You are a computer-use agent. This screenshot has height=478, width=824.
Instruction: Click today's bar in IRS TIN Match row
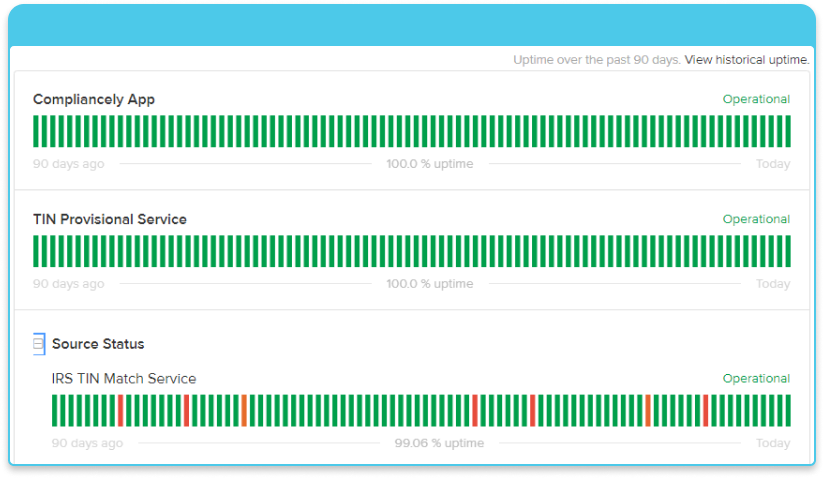click(x=787, y=410)
